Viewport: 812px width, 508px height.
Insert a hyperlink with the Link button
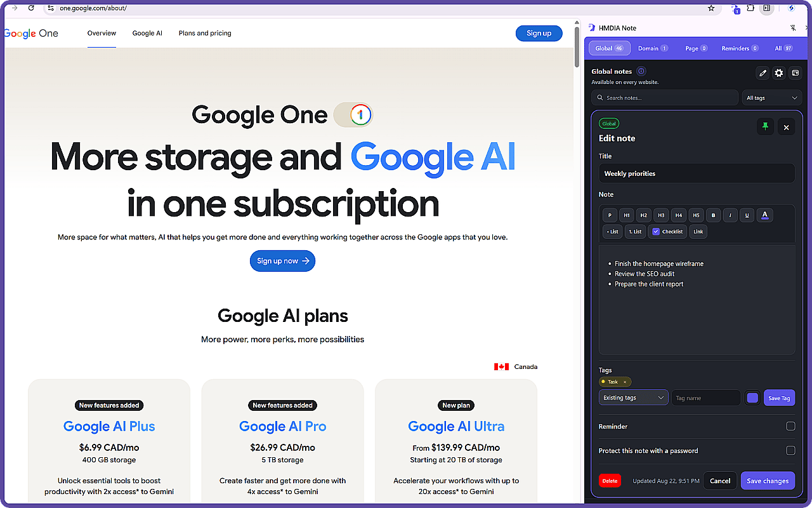point(698,232)
